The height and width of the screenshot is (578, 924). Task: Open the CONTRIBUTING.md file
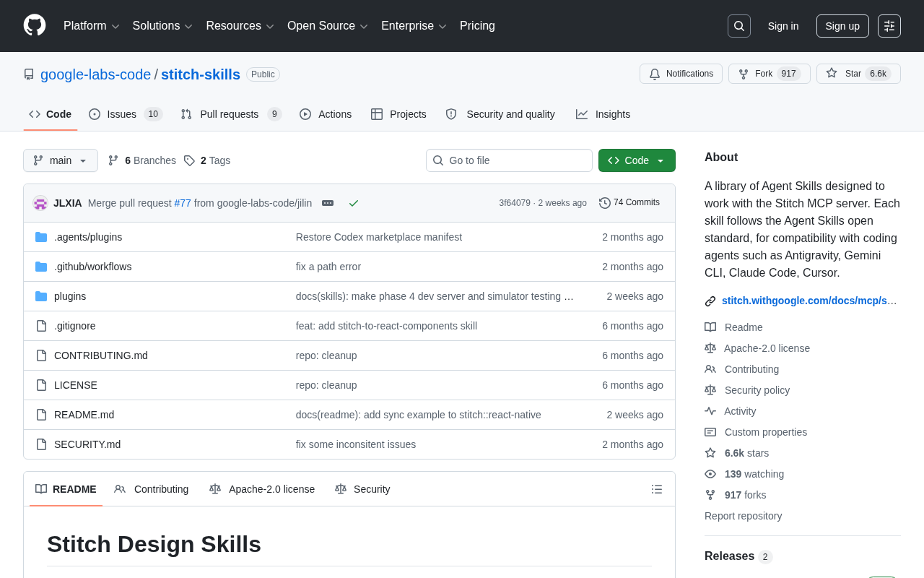[101, 355]
